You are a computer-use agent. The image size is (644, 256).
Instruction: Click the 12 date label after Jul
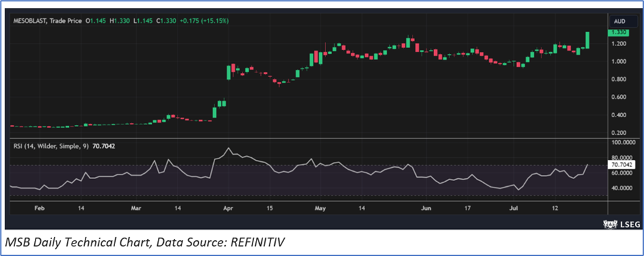tap(555, 209)
